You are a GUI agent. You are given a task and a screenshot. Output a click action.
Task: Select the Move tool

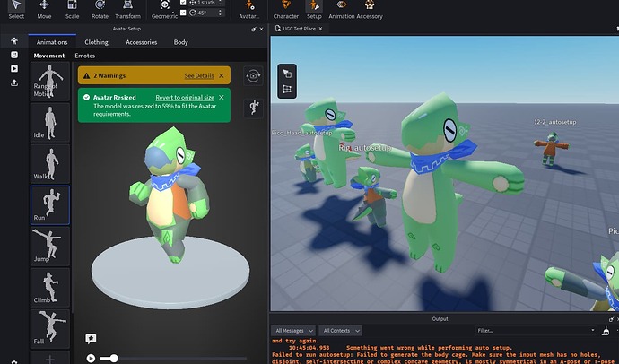45,9
